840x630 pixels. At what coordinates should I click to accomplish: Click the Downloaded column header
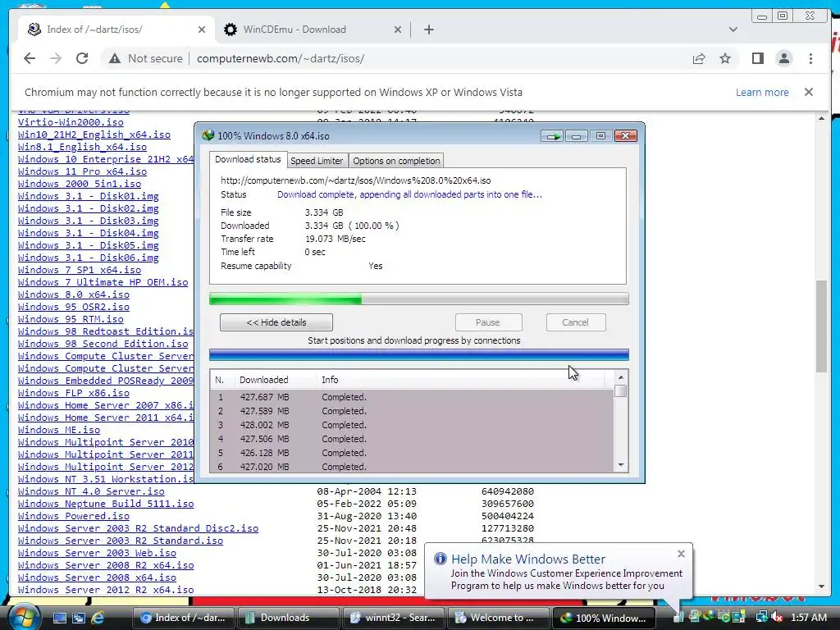(276, 380)
